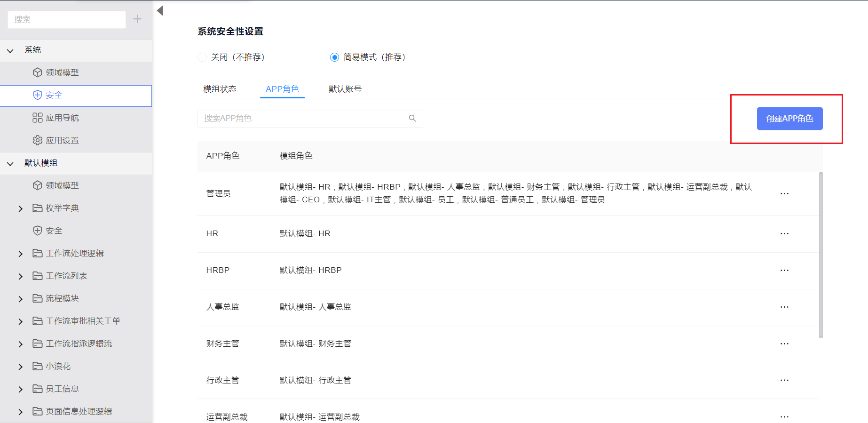Image resolution: width=868 pixels, height=423 pixels.
Task: Click the 默认模组- HRBP module role cell
Action: click(310, 270)
